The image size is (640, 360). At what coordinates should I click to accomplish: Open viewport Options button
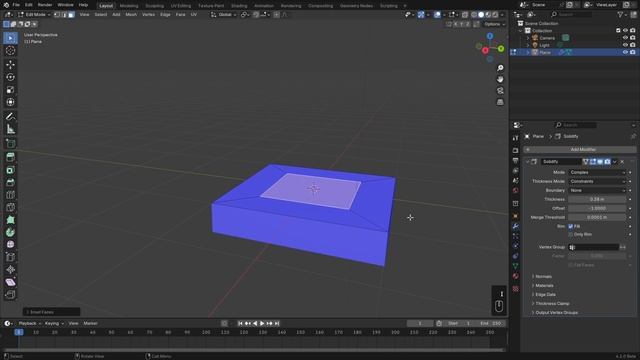coord(494,24)
